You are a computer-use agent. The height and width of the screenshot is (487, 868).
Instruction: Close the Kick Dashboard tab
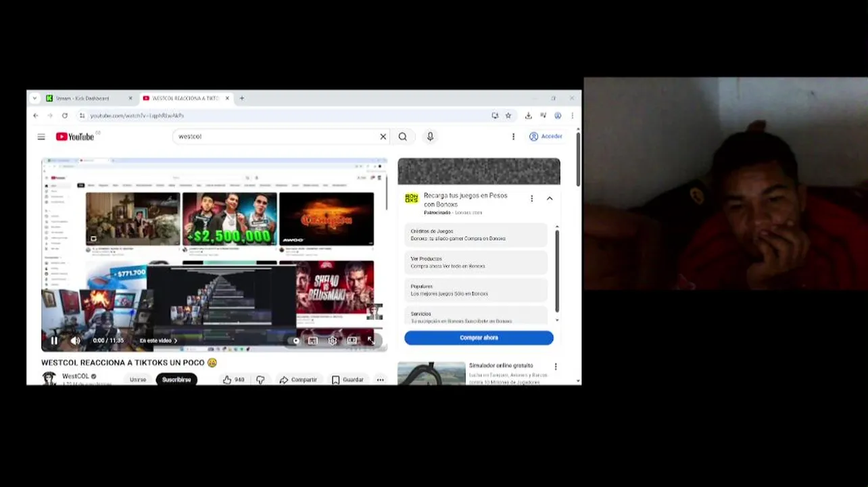pyautogui.click(x=130, y=98)
